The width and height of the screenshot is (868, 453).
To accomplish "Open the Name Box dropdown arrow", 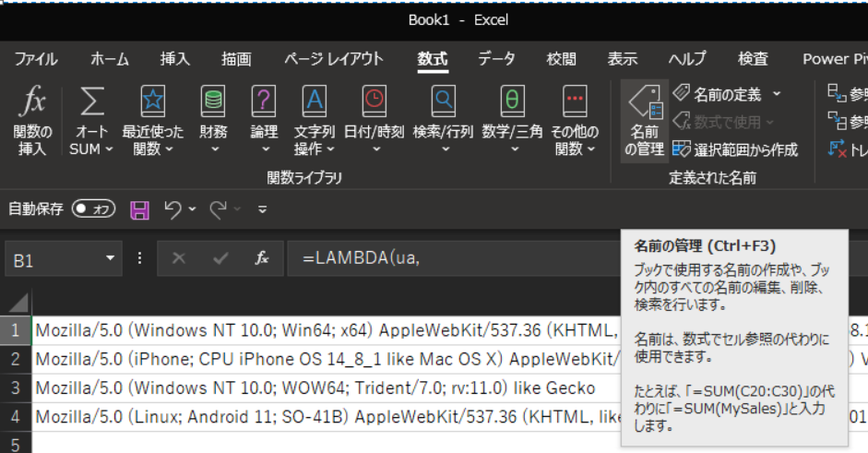I will click(110, 258).
